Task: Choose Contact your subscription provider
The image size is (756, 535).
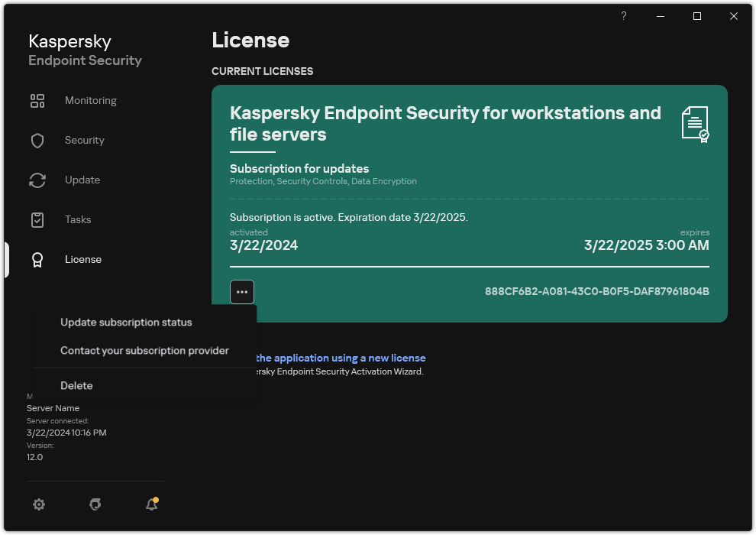Action: [144, 350]
